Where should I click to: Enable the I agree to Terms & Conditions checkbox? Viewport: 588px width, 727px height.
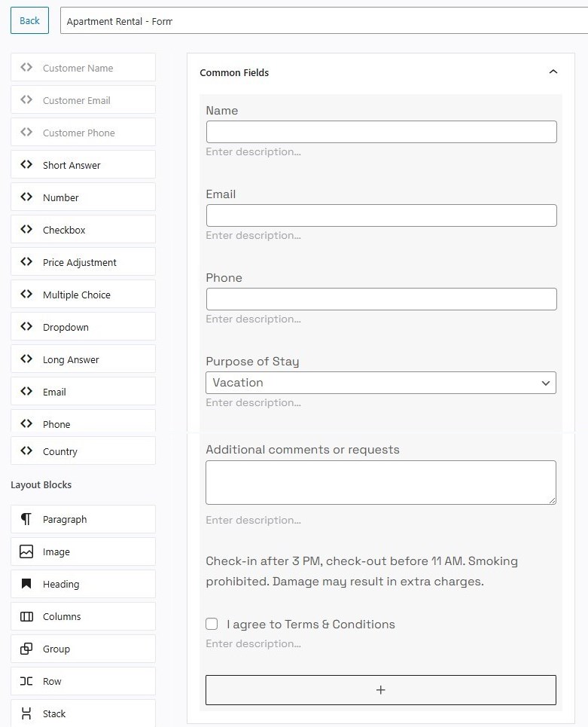[x=212, y=624]
